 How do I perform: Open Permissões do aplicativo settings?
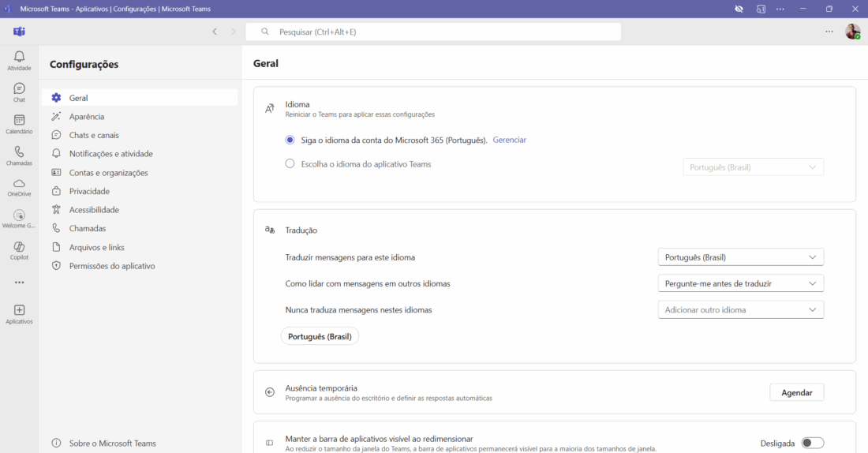(140, 266)
